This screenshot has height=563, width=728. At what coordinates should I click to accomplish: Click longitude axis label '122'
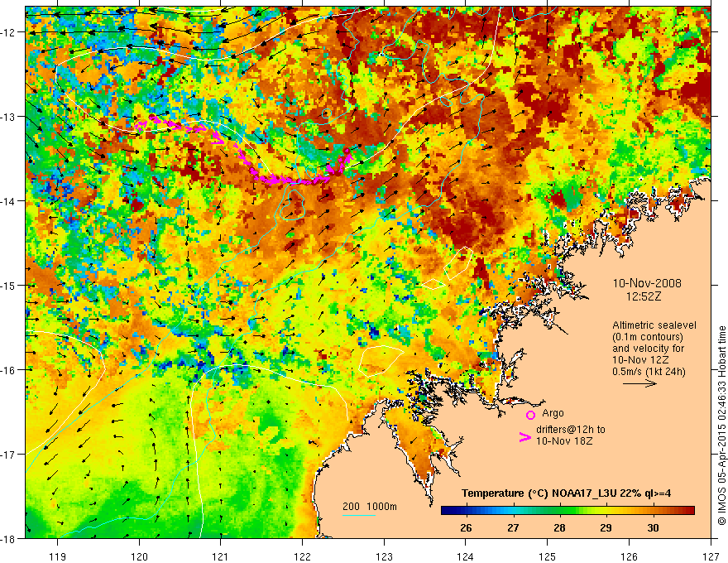pyautogui.click(x=302, y=556)
